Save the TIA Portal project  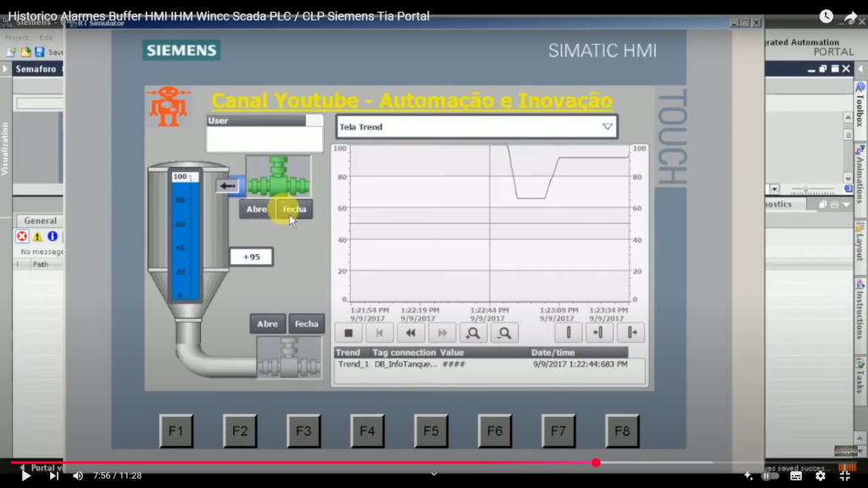pos(39,52)
